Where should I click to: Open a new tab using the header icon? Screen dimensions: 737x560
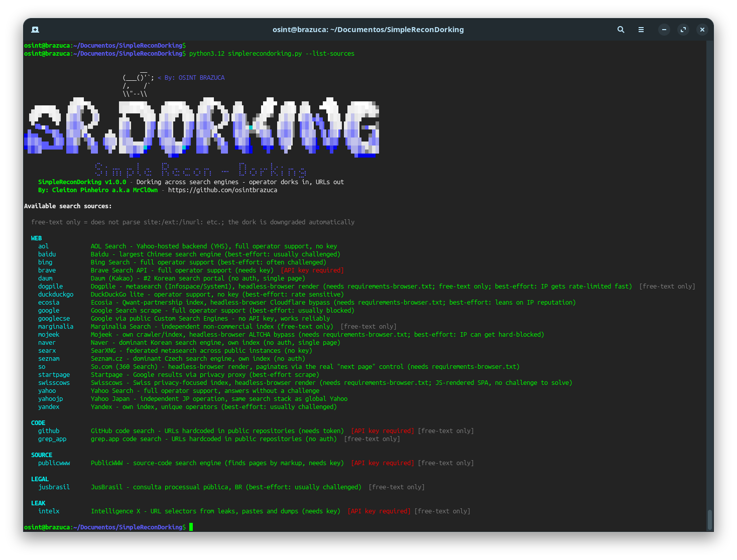(35, 30)
